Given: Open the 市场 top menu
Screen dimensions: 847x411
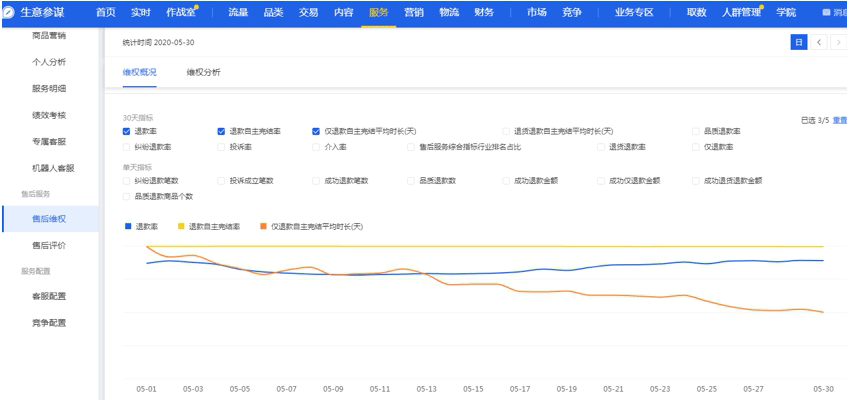Looking at the screenshot, I should 537,12.
